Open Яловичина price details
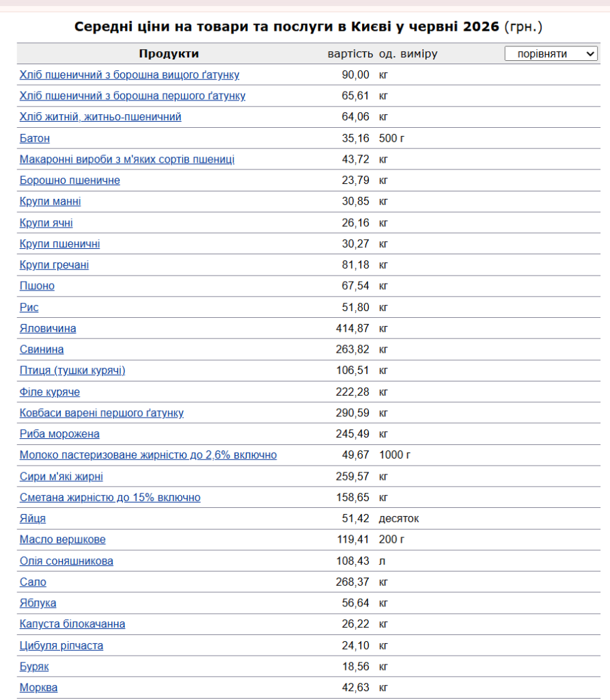The width and height of the screenshot is (610, 700). tap(48, 328)
